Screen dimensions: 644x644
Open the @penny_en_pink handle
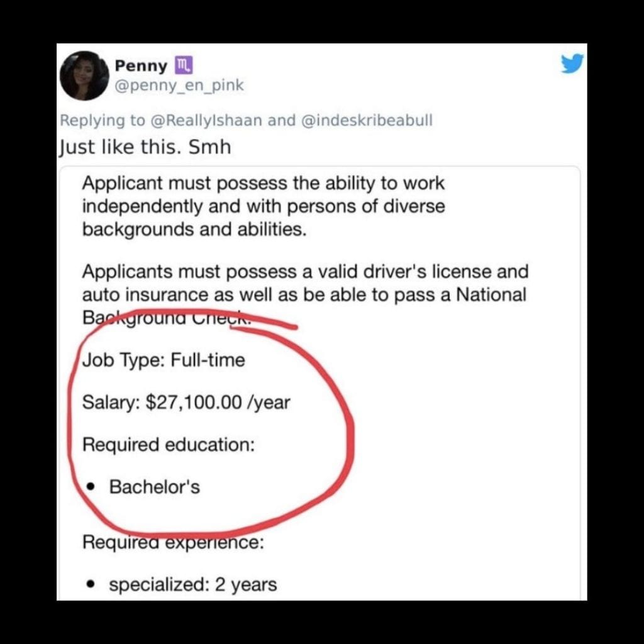pyautogui.click(x=179, y=86)
